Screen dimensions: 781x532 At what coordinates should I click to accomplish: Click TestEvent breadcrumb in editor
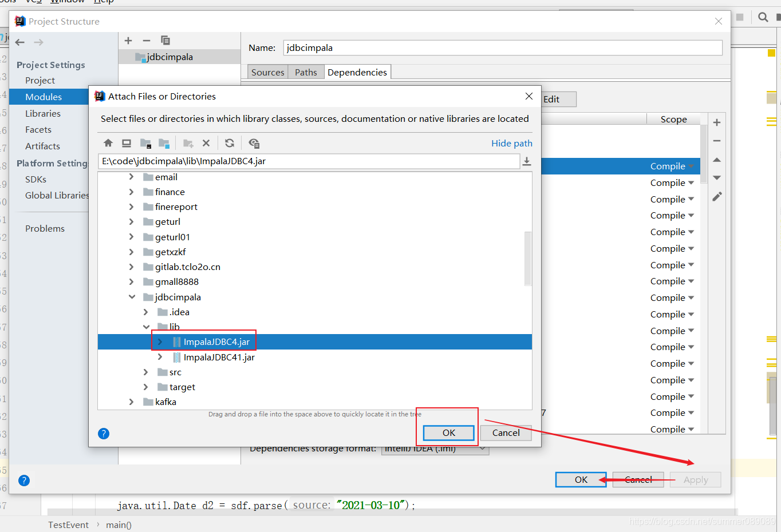click(x=68, y=525)
